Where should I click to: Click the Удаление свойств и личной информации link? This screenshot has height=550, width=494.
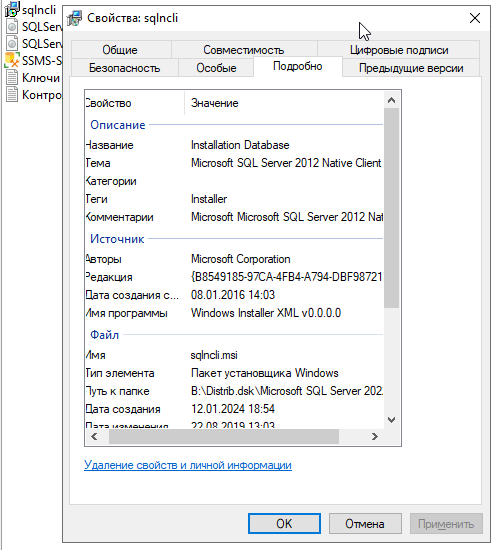click(188, 465)
